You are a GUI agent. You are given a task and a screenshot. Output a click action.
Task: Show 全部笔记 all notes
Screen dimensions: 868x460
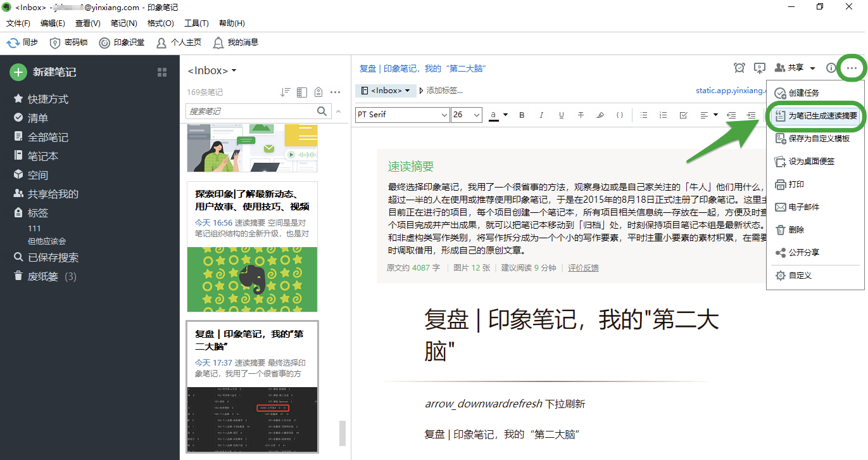pos(41,137)
